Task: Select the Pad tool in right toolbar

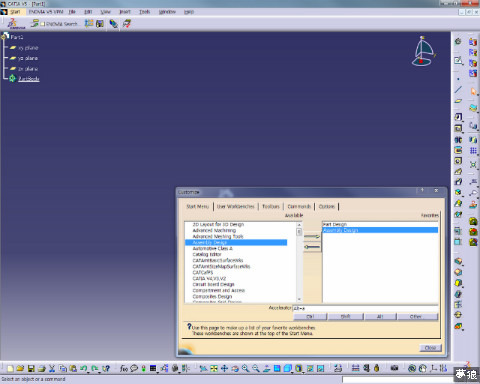Action: [x=458, y=117]
